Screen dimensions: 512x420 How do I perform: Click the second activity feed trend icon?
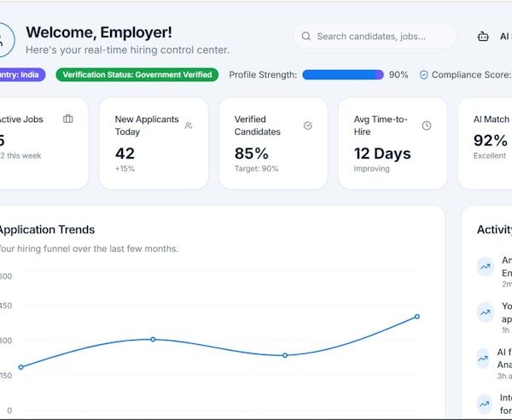point(486,312)
